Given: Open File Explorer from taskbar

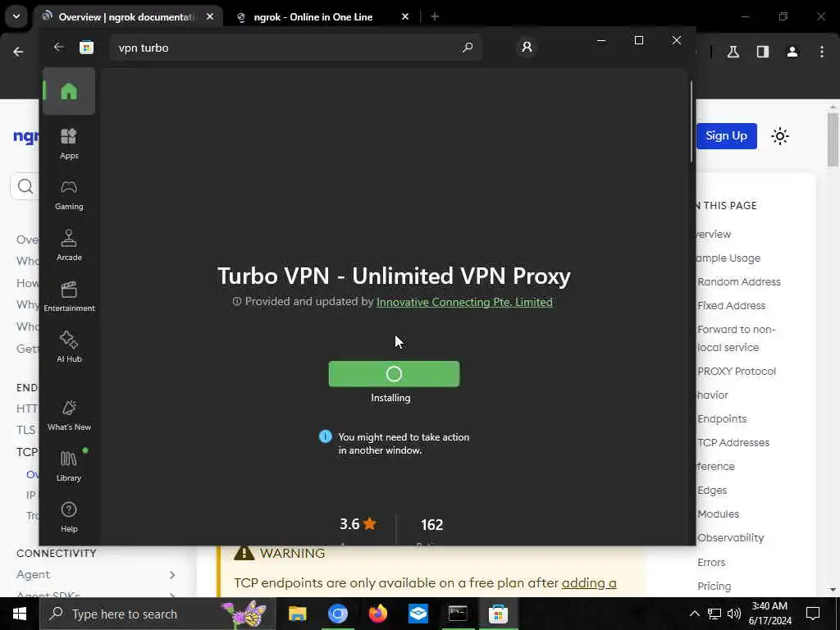Looking at the screenshot, I should (x=297, y=614).
